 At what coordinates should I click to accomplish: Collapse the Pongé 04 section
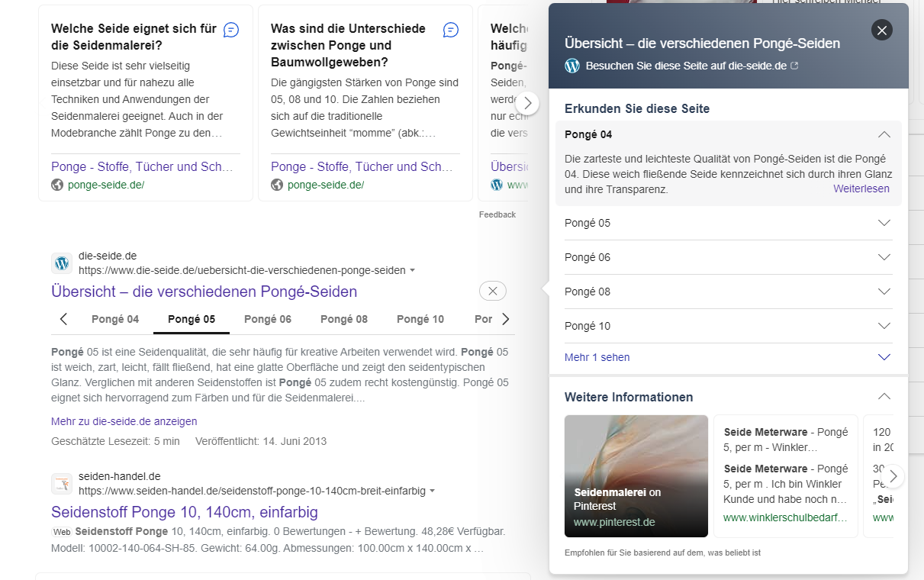pos(884,134)
